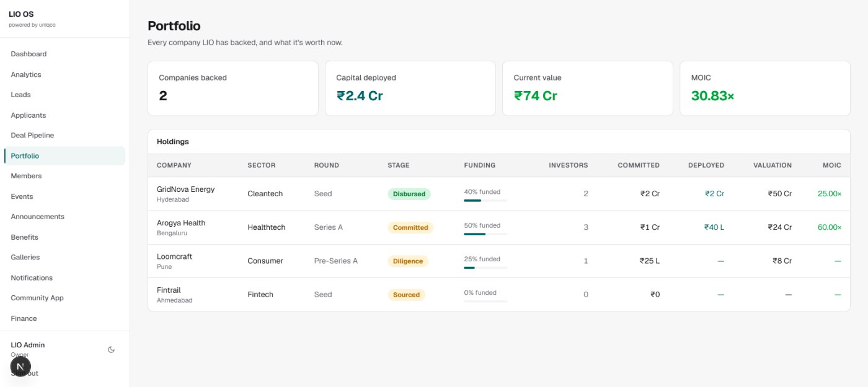Select Loomcraft company name
868x387 pixels.
click(x=174, y=256)
